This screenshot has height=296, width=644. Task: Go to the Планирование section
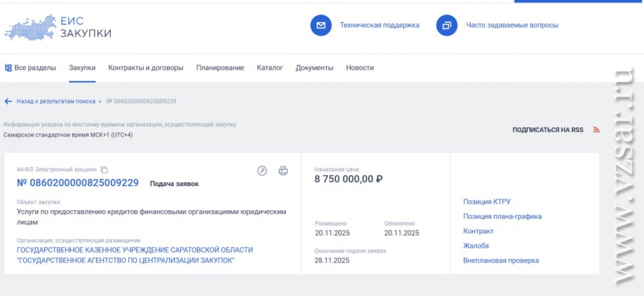click(220, 68)
